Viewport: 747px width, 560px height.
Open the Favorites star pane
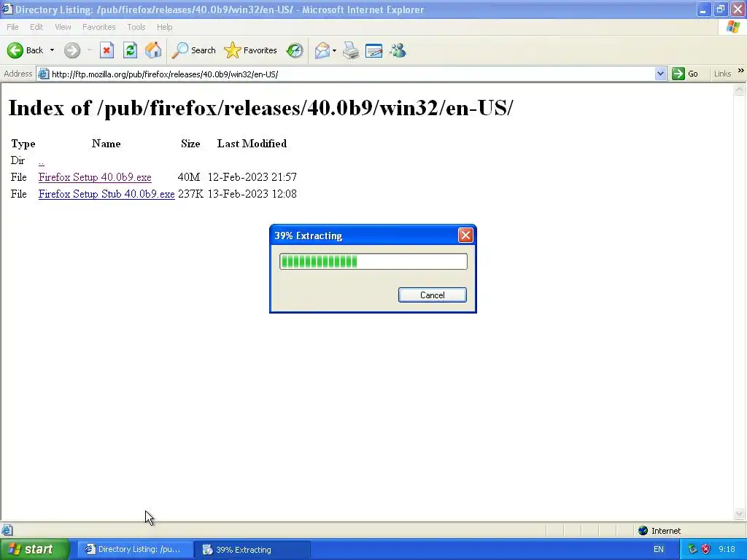250,50
